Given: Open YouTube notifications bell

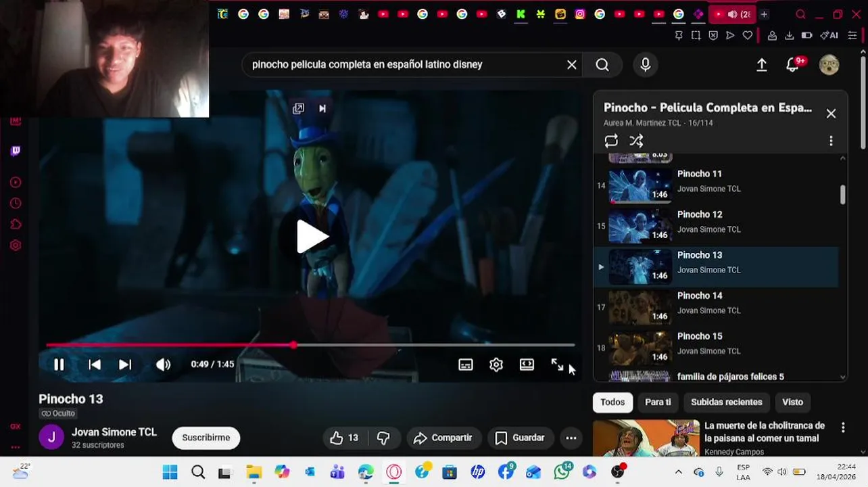Looking at the screenshot, I should point(793,64).
